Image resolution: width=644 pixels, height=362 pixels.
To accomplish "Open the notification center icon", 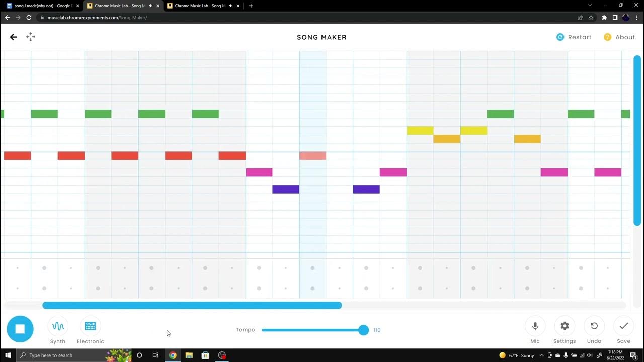I will pos(633,355).
